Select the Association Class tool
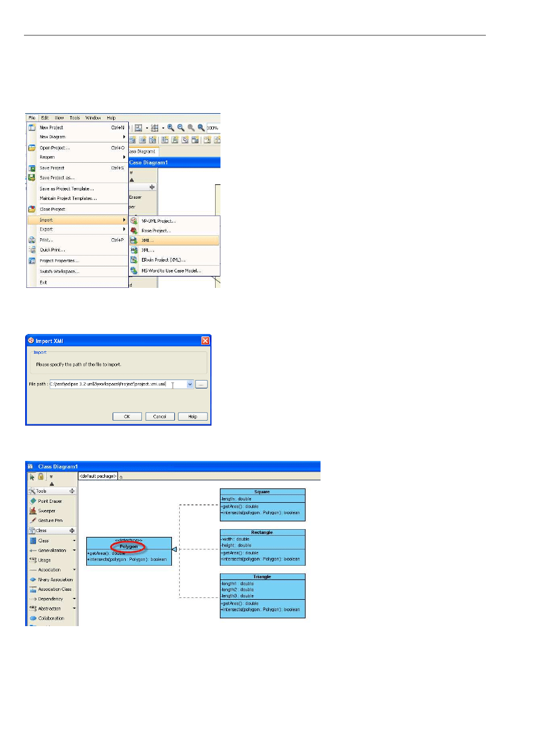Screen dimensions: 535x756 click(54, 589)
